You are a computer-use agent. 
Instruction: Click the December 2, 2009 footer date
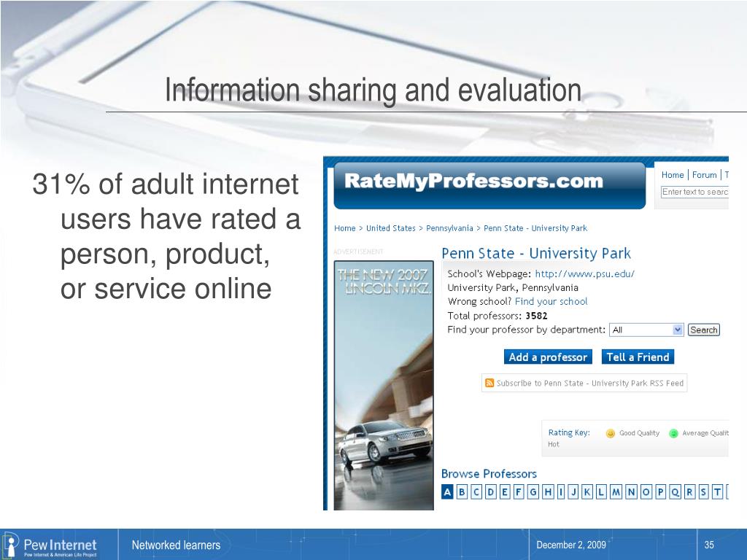(x=570, y=545)
